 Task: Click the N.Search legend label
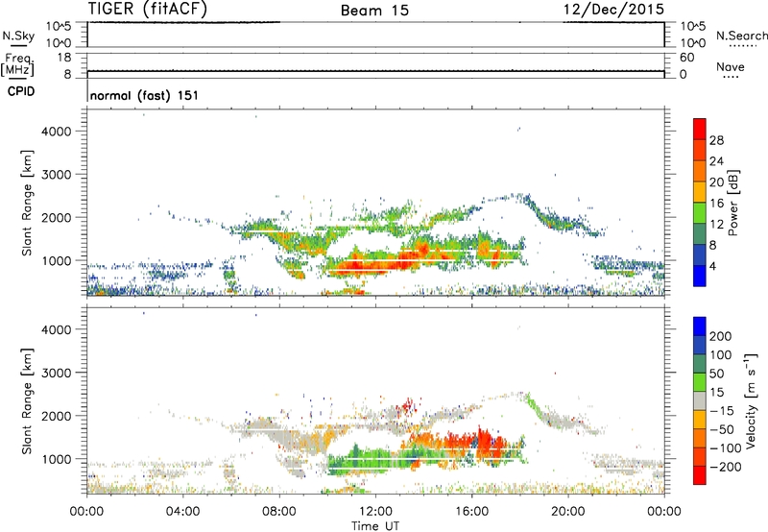click(x=741, y=36)
